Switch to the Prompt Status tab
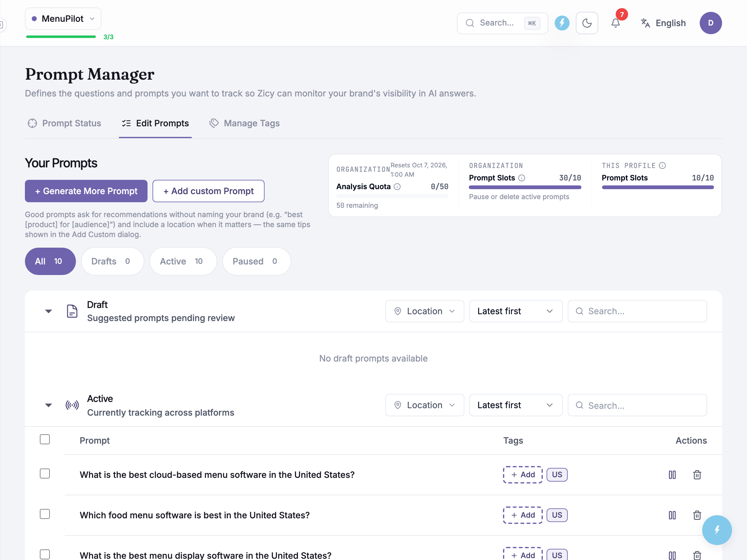 pyautogui.click(x=64, y=123)
